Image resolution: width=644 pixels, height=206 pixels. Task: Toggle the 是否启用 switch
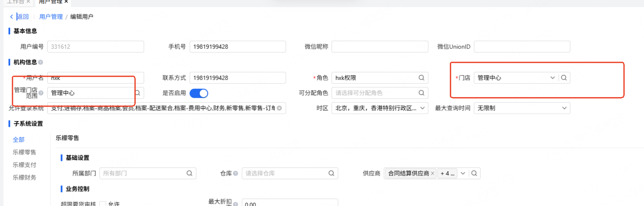(x=199, y=93)
